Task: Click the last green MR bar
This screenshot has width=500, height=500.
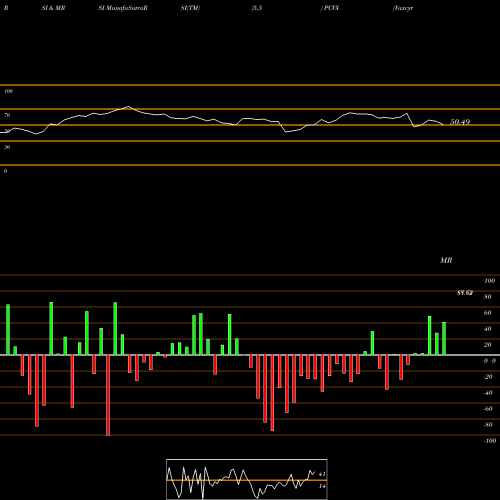Action: (444, 338)
